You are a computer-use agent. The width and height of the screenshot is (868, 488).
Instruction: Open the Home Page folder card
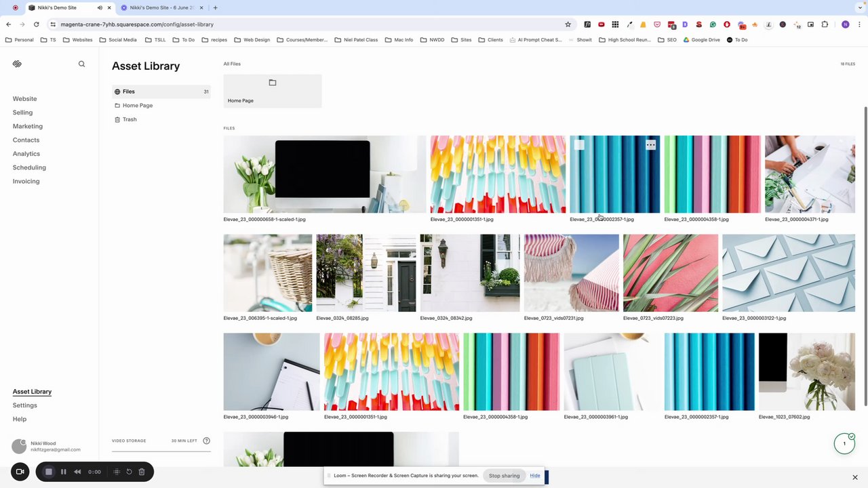[272, 91]
